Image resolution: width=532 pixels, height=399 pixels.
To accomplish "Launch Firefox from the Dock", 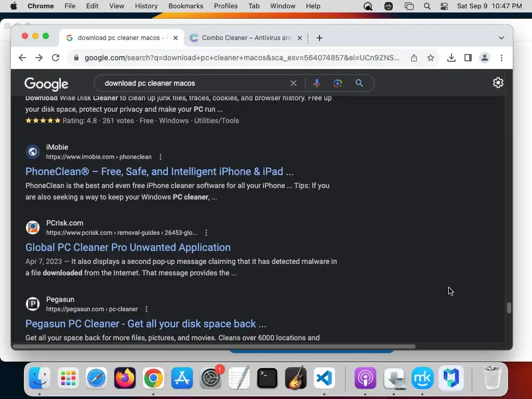I will (125, 378).
